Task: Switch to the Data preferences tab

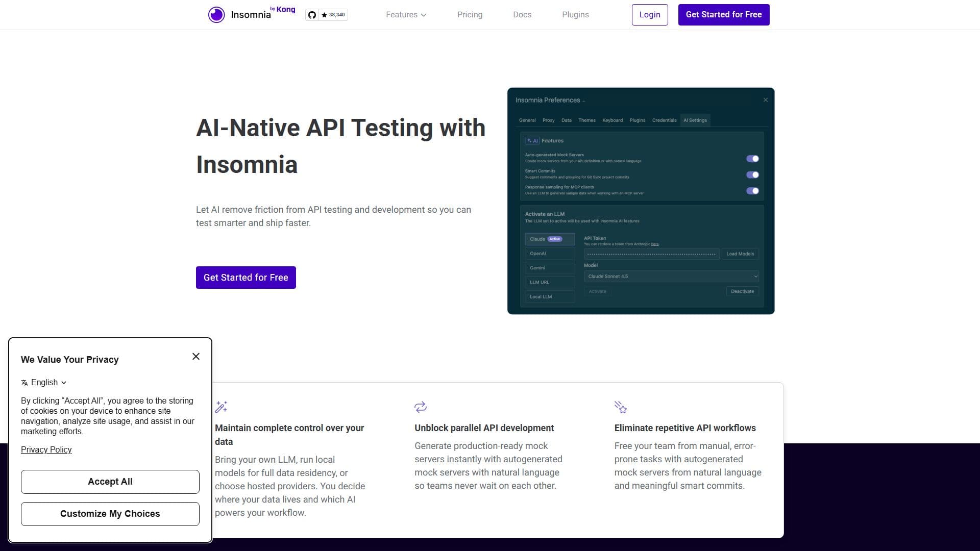Action: [x=567, y=120]
